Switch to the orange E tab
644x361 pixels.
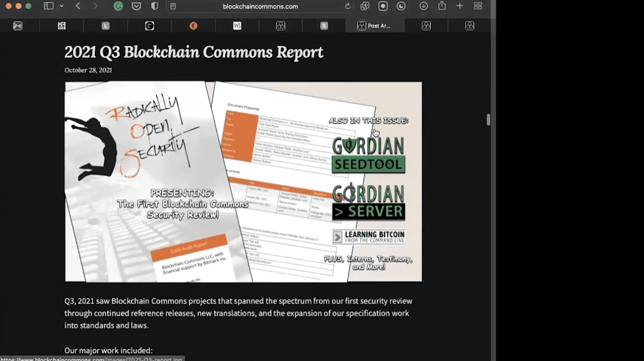pos(193,26)
